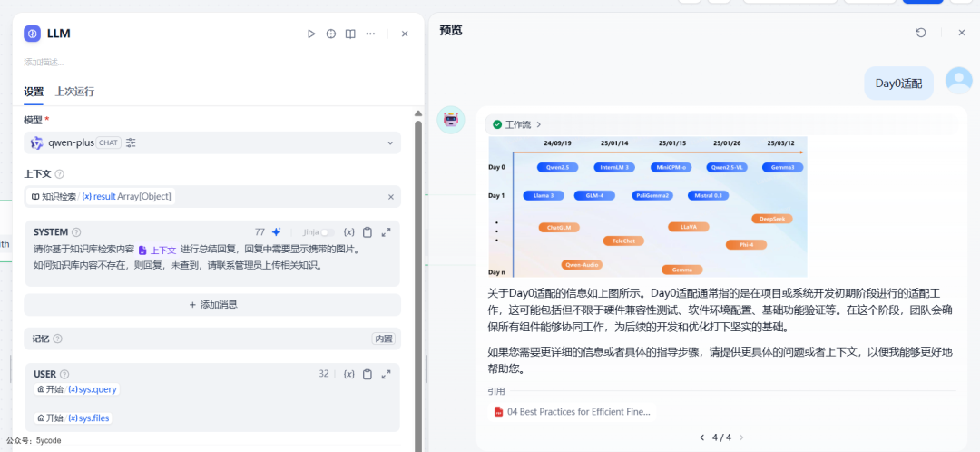Expand the 工作流 process section

click(517, 124)
